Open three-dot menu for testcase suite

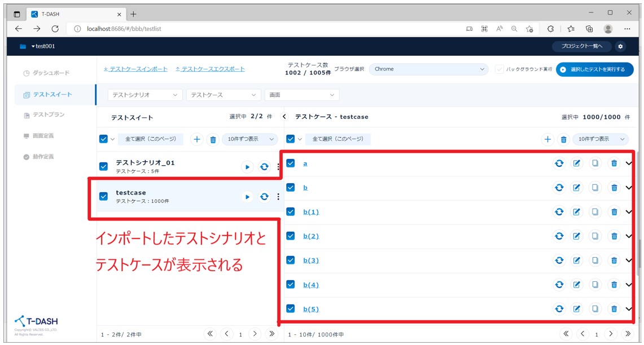click(x=278, y=197)
